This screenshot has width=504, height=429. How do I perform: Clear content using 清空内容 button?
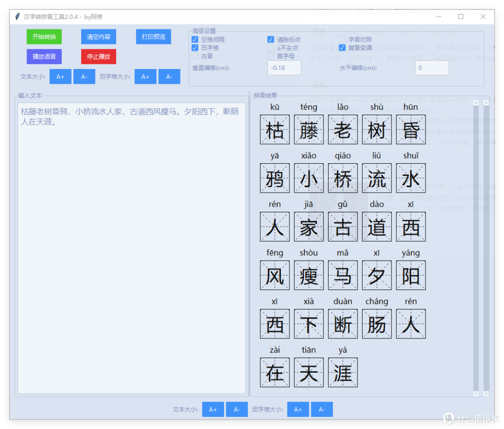click(98, 37)
